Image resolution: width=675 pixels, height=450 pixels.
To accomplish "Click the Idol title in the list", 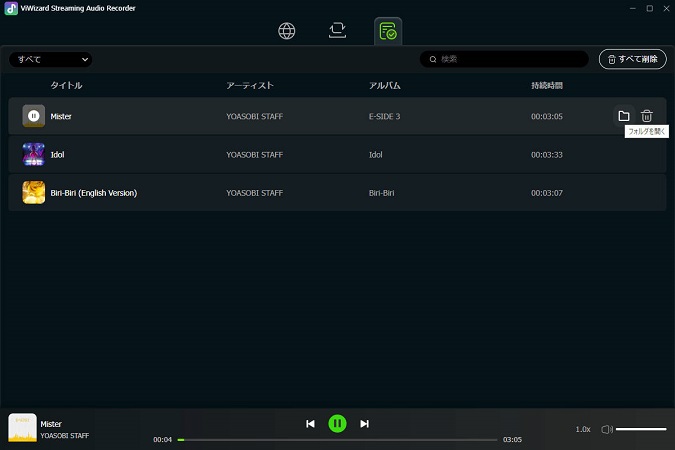I will [57, 155].
